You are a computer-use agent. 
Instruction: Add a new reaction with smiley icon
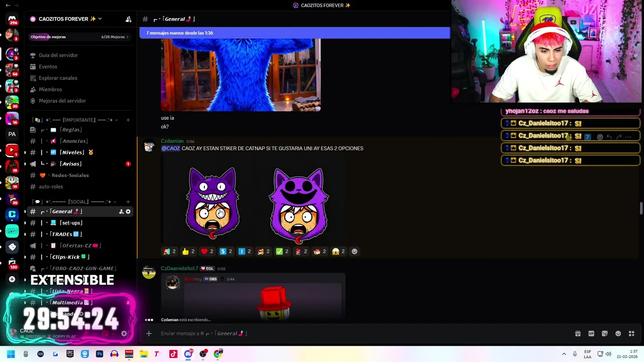coord(355,251)
